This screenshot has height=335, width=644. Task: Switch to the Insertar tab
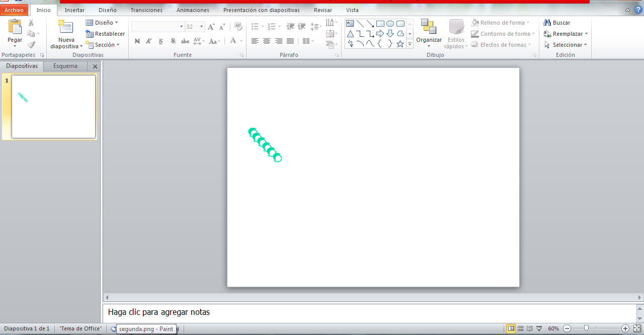click(x=74, y=10)
